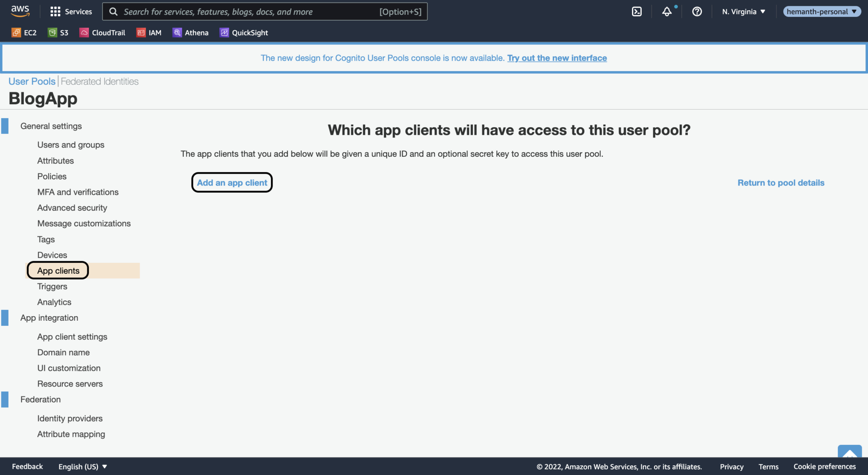
Task: Click Return to pool details link
Action: click(x=781, y=183)
